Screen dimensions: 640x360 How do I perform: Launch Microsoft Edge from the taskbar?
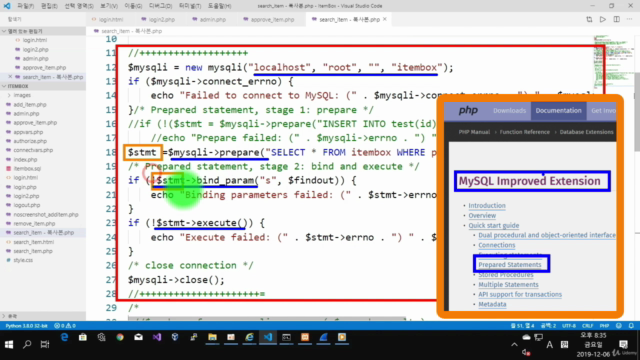(64, 337)
